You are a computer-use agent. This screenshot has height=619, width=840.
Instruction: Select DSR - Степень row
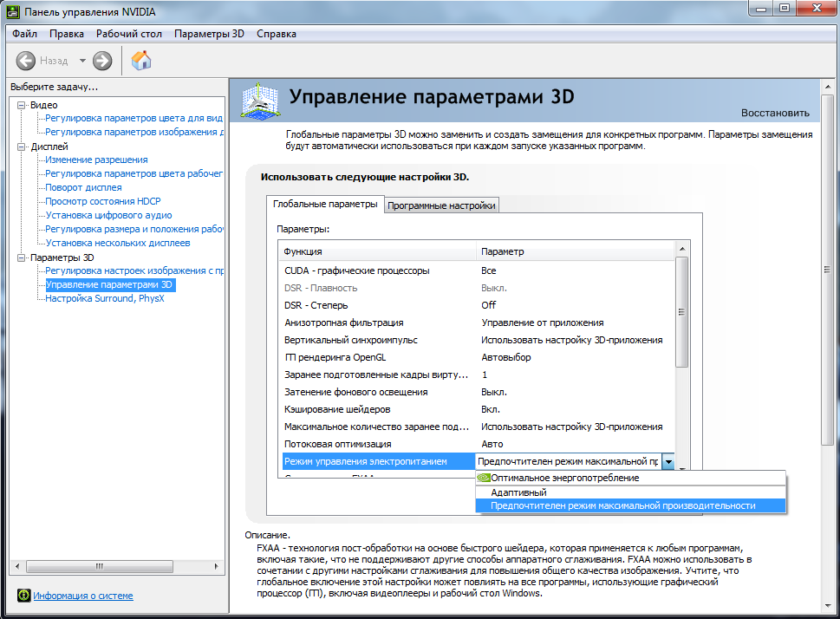pyautogui.click(x=477, y=305)
